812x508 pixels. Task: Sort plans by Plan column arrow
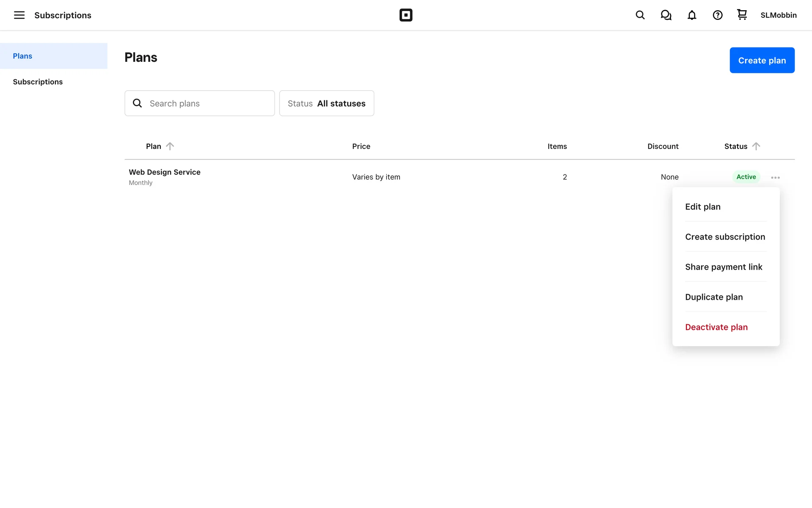tap(170, 146)
